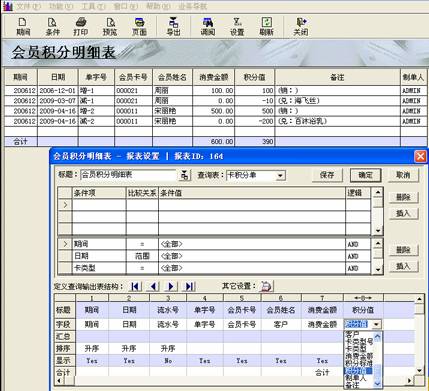
Task: Click the next column arrow button
Action: [x=171, y=286]
